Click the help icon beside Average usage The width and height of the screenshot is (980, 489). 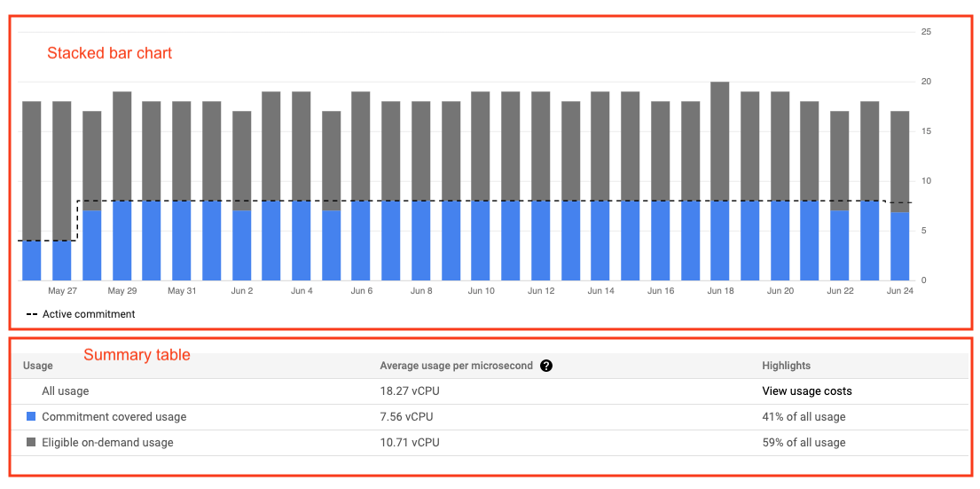[546, 366]
